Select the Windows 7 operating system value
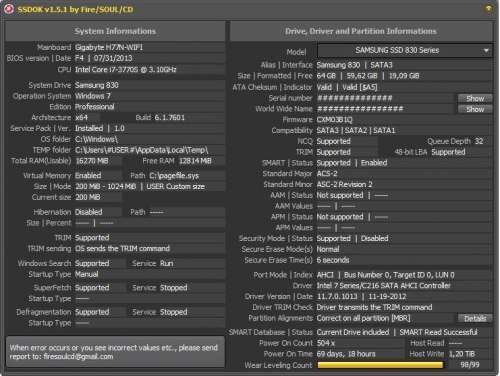The image size is (500, 376). pos(93,96)
